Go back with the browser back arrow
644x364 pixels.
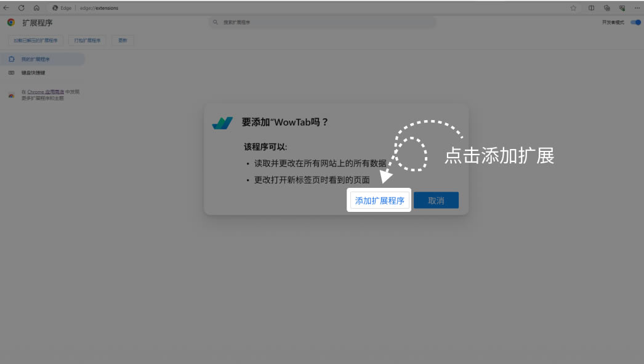[x=6, y=8]
